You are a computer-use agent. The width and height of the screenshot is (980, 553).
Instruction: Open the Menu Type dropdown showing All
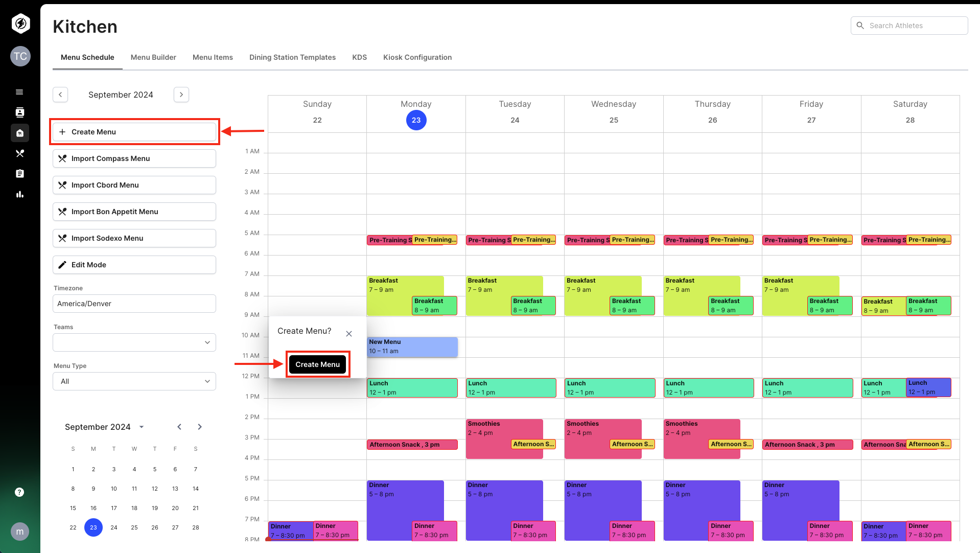coord(134,381)
